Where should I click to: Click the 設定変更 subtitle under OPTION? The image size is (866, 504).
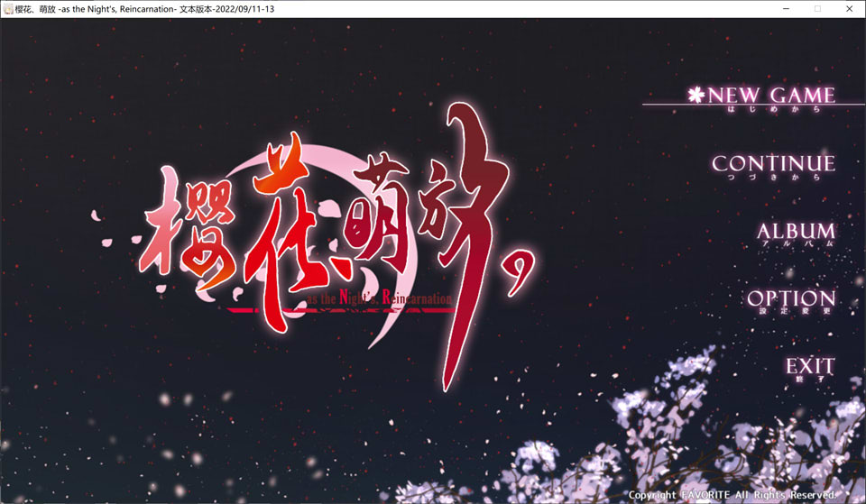click(x=793, y=313)
